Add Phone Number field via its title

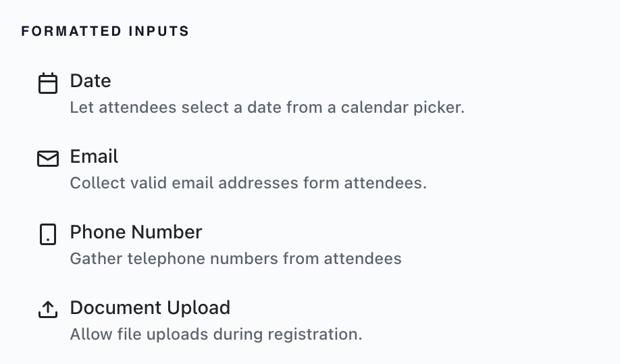(x=136, y=232)
